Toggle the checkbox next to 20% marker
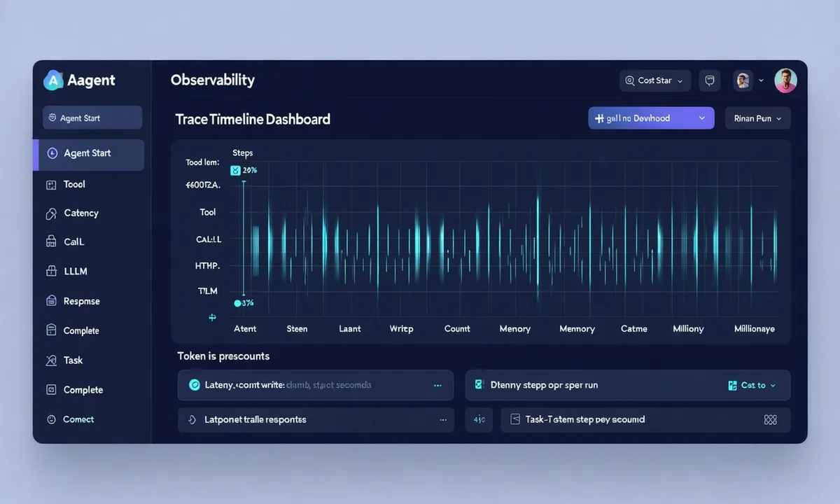The width and height of the screenshot is (840, 504). pyautogui.click(x=235, y=170)
